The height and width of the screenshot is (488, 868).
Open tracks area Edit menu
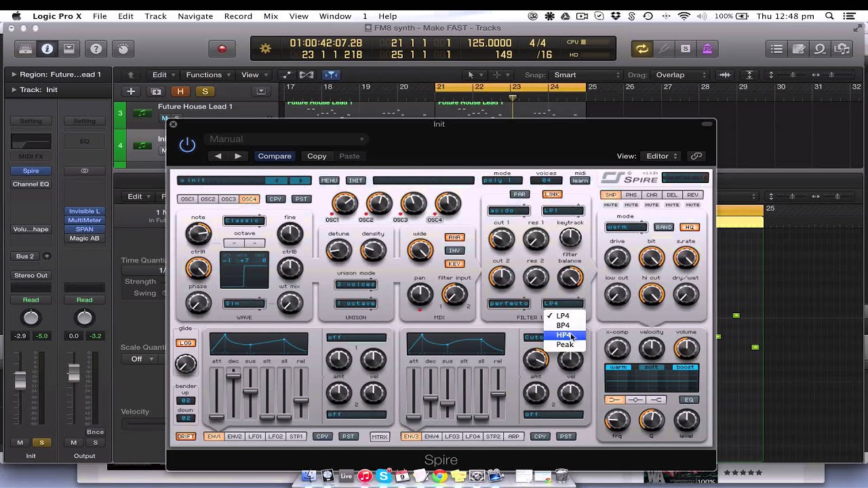point(163,75)
